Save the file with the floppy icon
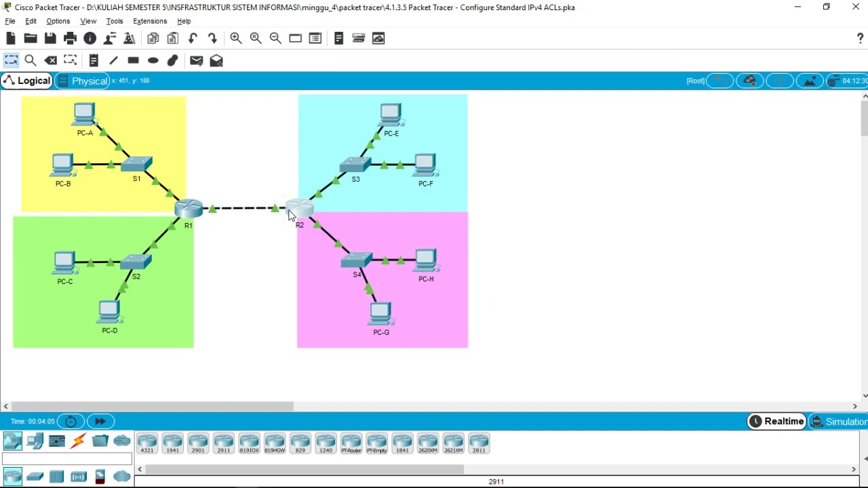The image size is (868, 488). click(x=50, y=39)
